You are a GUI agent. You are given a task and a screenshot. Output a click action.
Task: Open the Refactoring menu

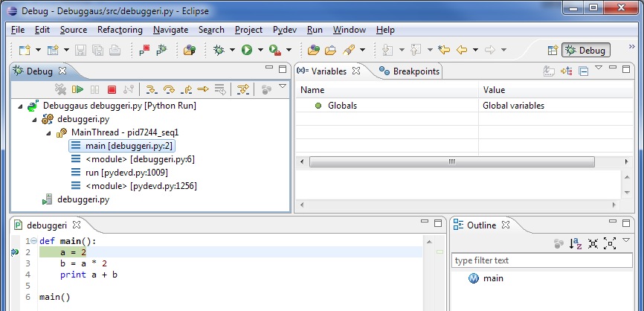coord(120,30)
